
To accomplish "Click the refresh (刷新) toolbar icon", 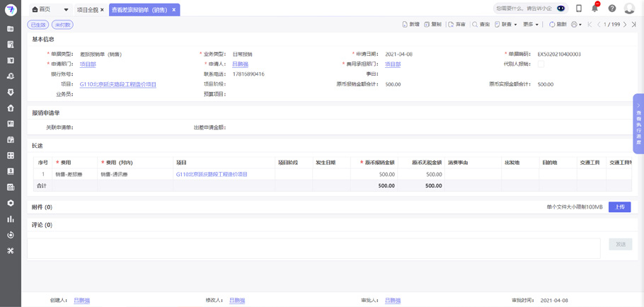I will (x=558, y=25).
